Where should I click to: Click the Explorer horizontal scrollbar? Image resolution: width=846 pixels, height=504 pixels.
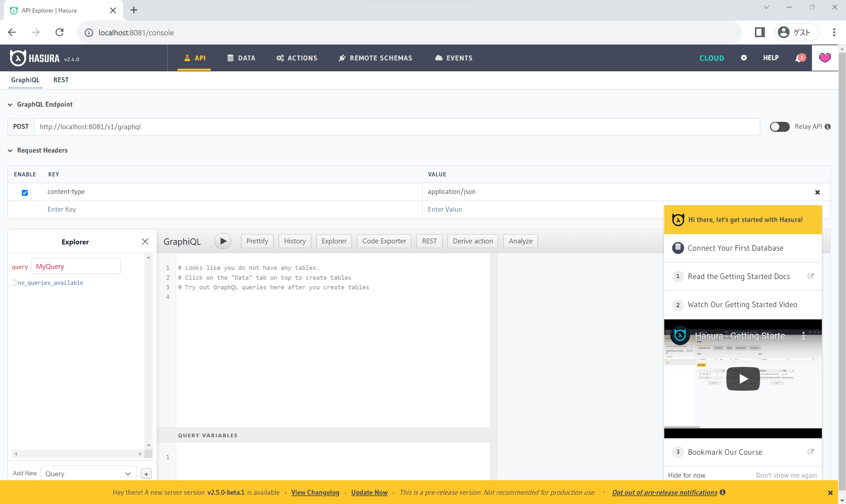click(x=78, y=454)
